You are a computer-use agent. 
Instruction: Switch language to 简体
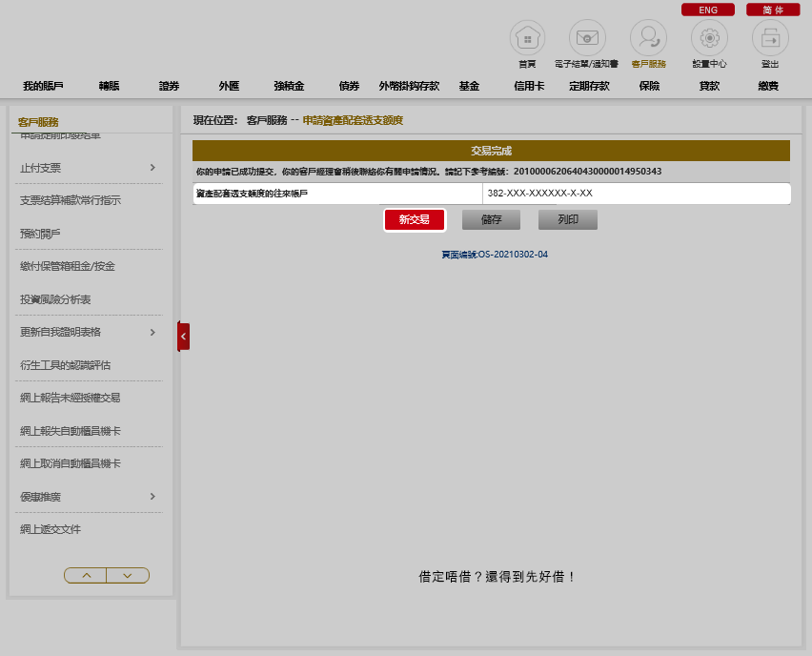[773, 10]
